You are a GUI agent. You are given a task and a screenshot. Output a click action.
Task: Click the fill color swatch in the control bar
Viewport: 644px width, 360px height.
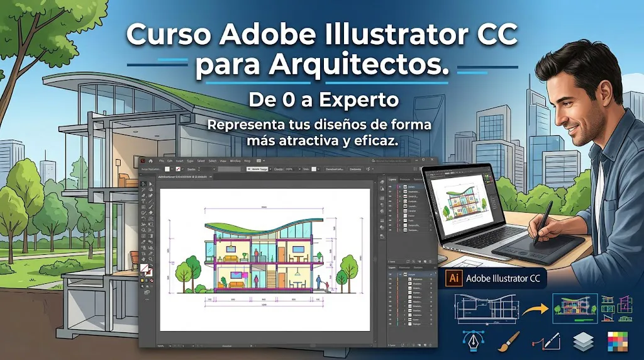pos(167,169)
